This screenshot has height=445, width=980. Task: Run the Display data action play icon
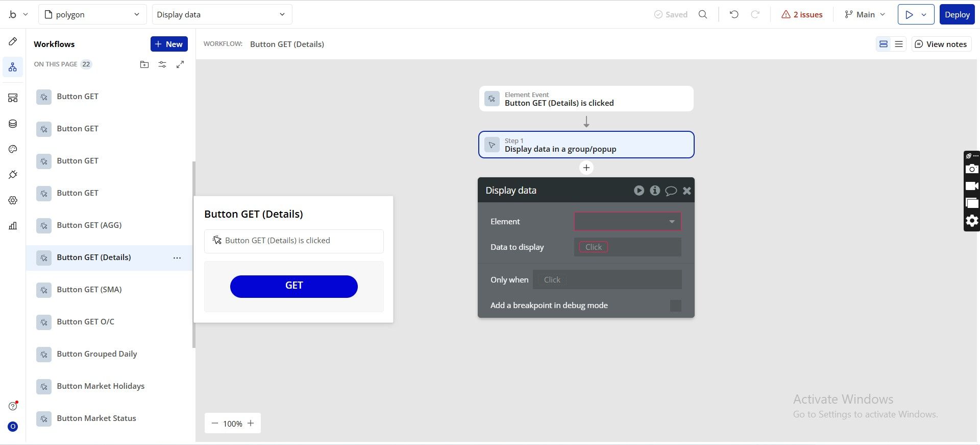639,191
